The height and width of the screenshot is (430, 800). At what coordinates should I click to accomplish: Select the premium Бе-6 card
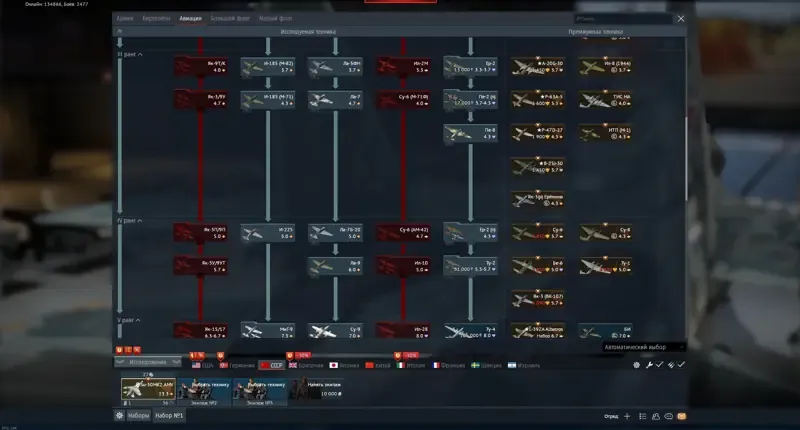pyautogui.click(x=538, y=266)
